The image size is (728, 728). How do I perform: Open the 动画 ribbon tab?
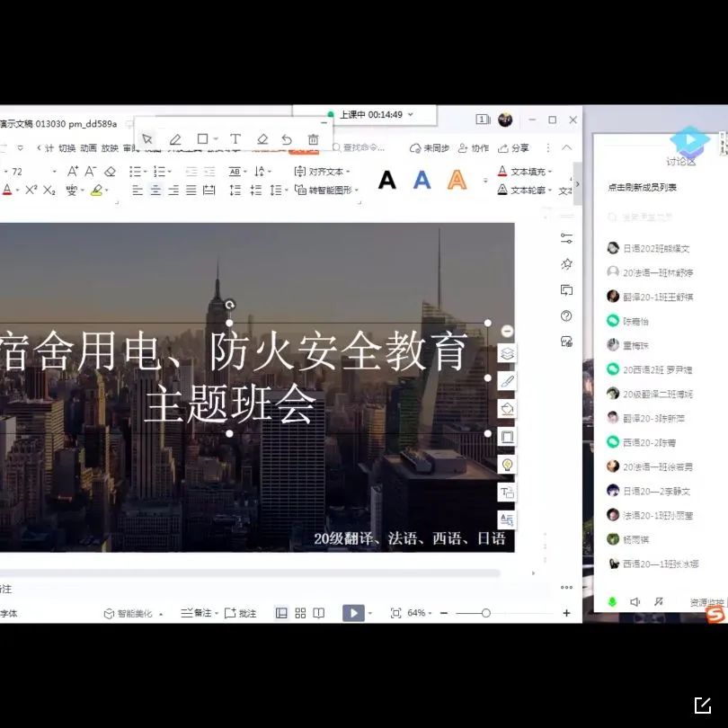click(88, 148)
